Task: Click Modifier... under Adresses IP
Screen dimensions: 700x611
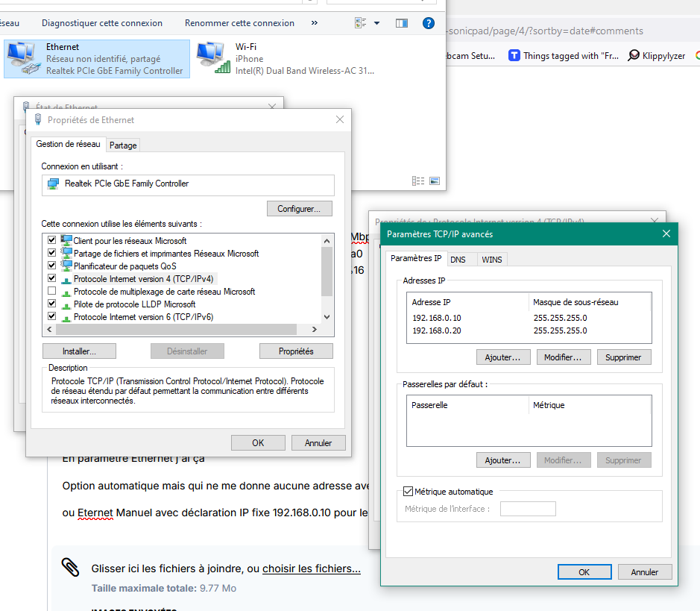Action: pos(564,358)
